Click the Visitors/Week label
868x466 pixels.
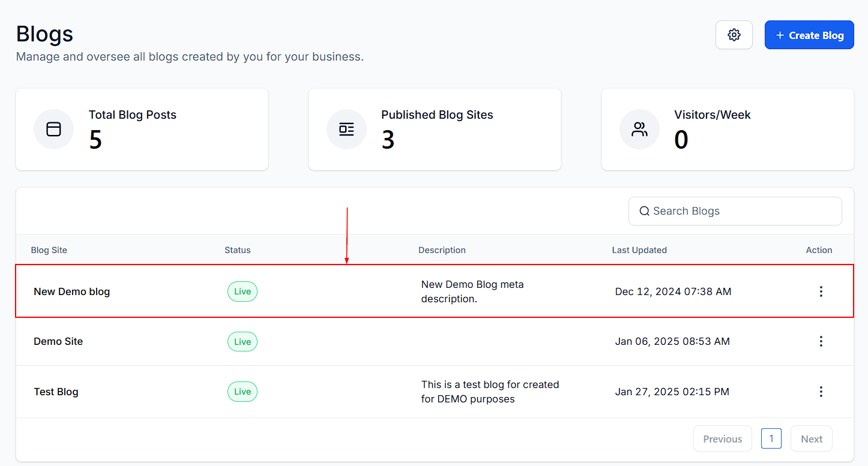[713, 115]
